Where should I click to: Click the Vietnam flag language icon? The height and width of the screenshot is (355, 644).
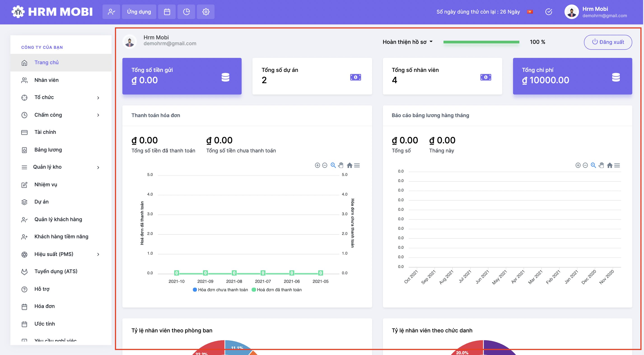[x=530, y=12]
